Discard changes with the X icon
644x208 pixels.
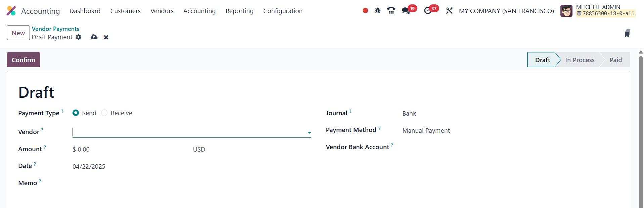click(x=106, y=37)
